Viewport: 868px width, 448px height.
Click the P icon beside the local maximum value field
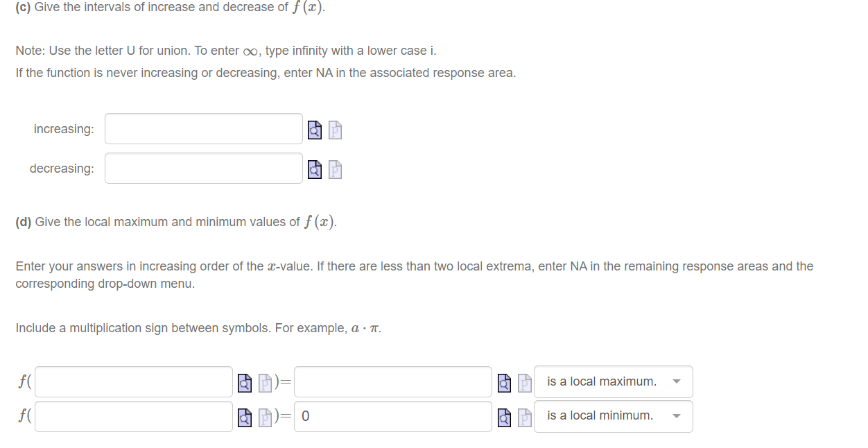[524, 381]
